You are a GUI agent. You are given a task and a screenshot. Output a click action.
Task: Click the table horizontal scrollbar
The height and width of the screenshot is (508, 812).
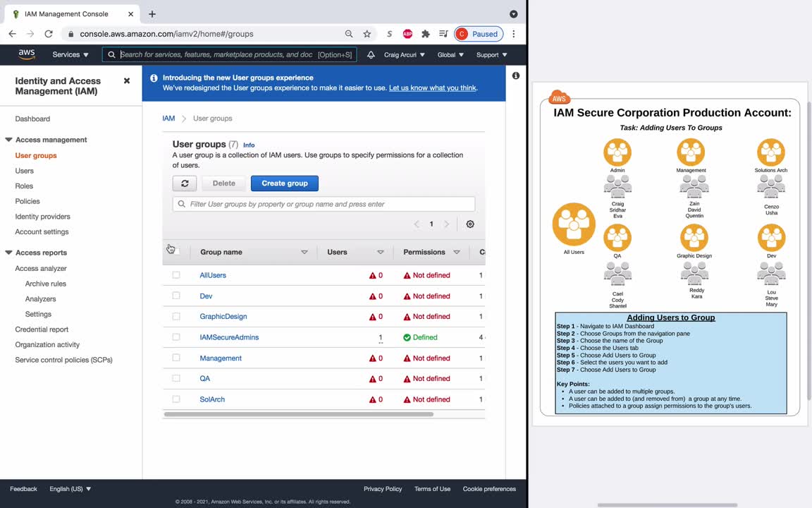tap(299, 414)
